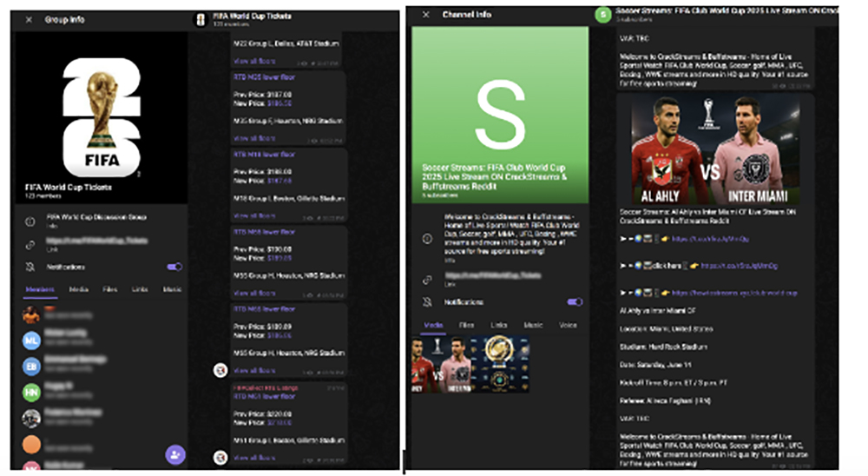Screen dimensions: 868x476
Task: Switch to the Members tab in Group Info
Action: [40, 289]
